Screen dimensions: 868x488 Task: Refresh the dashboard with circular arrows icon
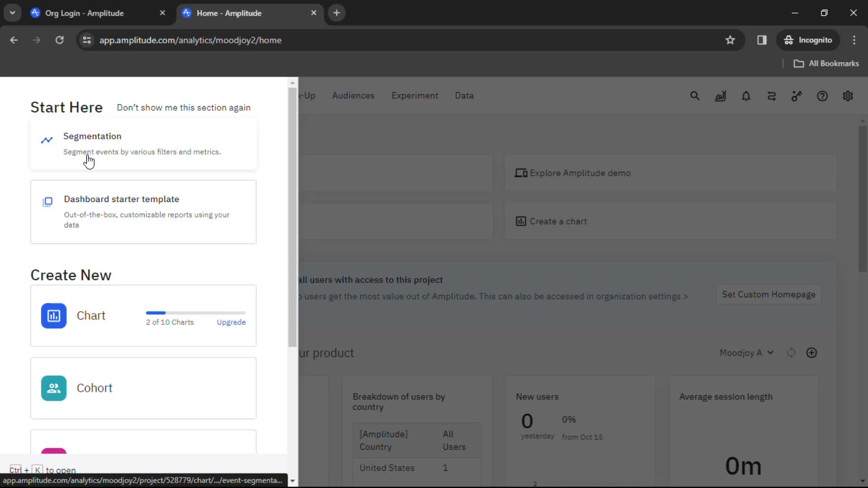pyautogui.click(x=791, y=353)
